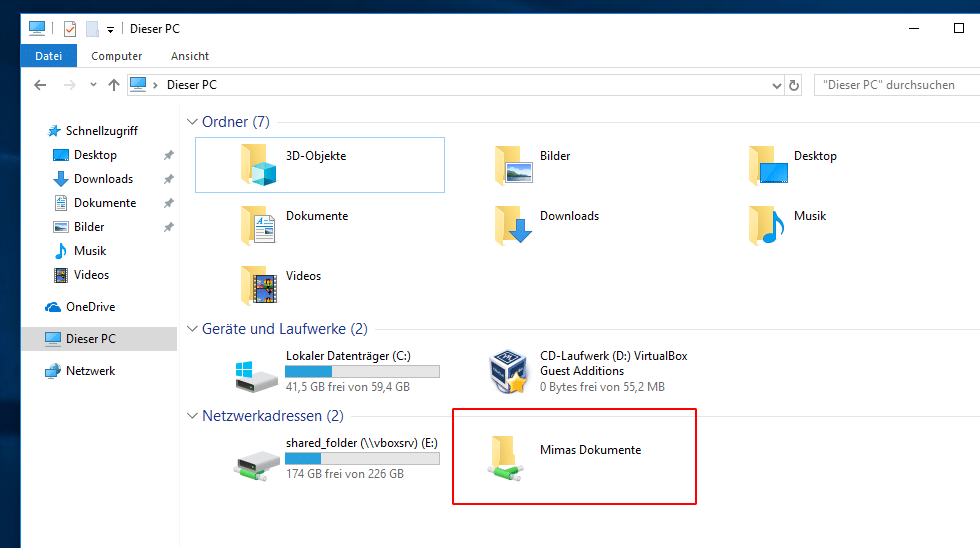Image resolution: width=980 pixels, height=548 pixels.
Task: Switch to the Ansicht ribbon tab
Action: (x=190, y=56)
